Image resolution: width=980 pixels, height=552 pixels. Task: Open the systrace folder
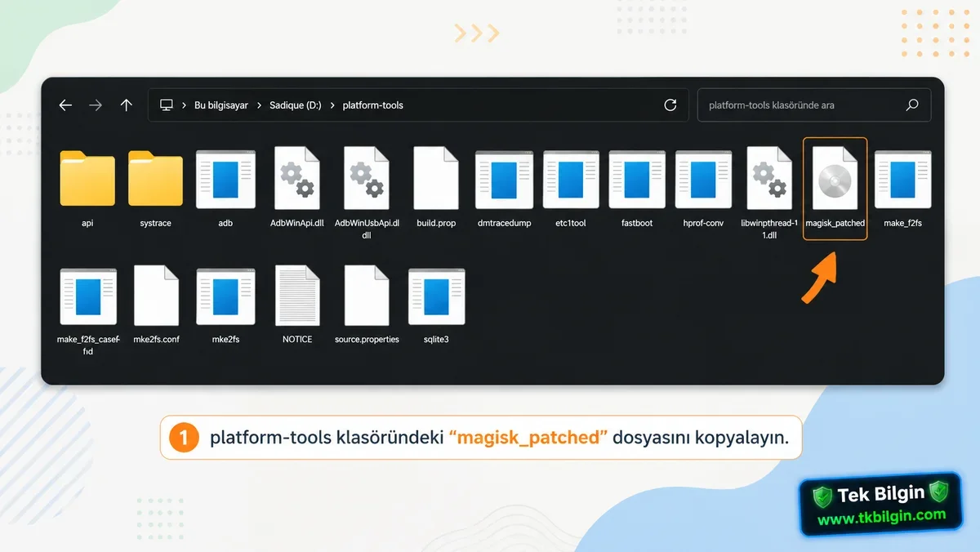tap(155, 178)
